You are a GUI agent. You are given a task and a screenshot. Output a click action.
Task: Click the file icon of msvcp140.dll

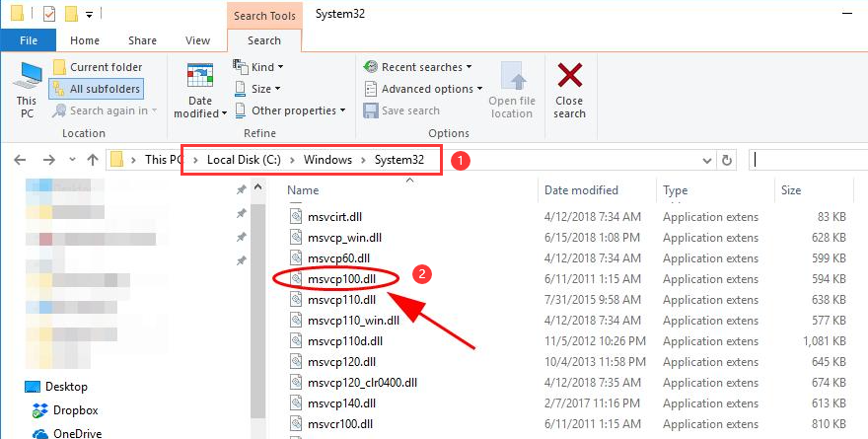point(297,403)
